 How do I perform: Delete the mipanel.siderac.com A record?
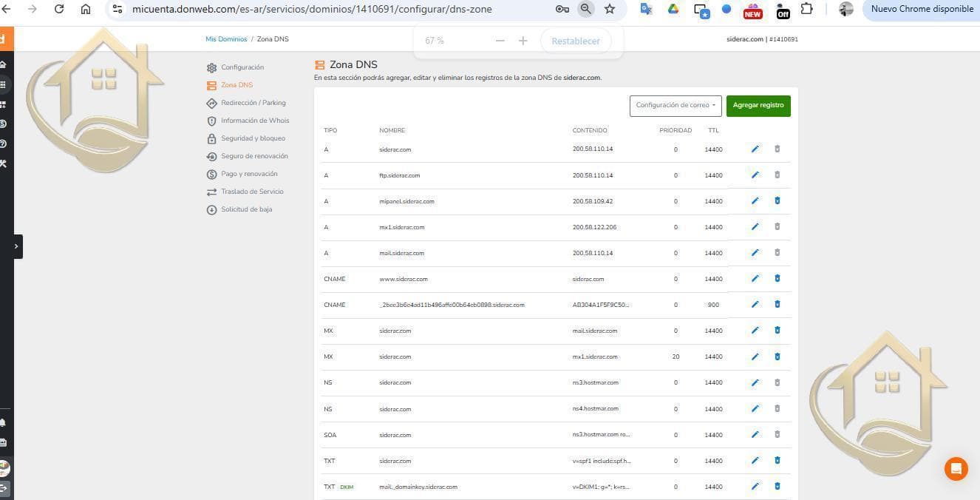777,201
